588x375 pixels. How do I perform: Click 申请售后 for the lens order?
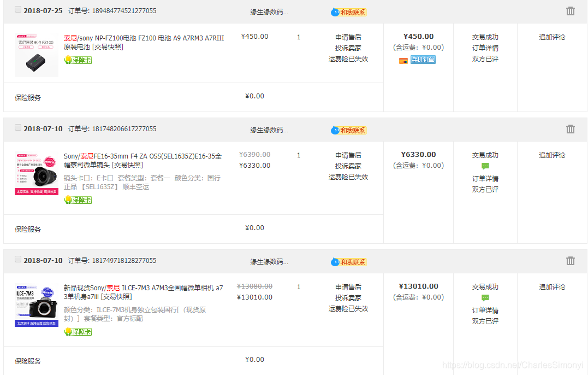pos(348,155)
